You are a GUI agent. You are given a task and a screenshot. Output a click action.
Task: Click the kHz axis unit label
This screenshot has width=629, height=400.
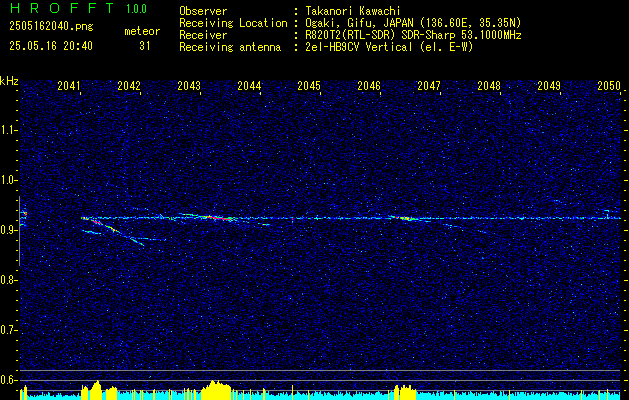click(x=9, y=81)
